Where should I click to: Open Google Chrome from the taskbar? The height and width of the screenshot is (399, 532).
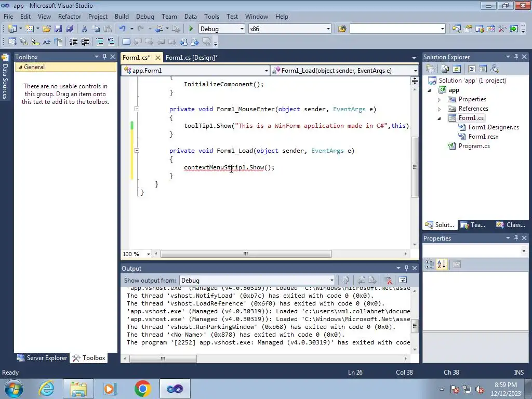(142, 389)
